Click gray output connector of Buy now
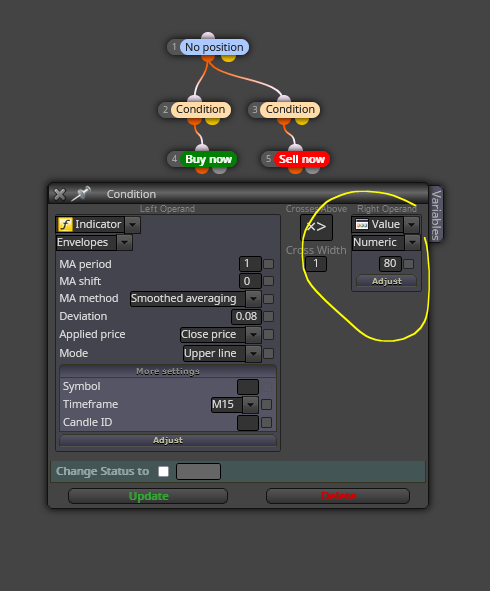Image resolution: width=490 pixels, height=591 pixels. tap(220, 170)
